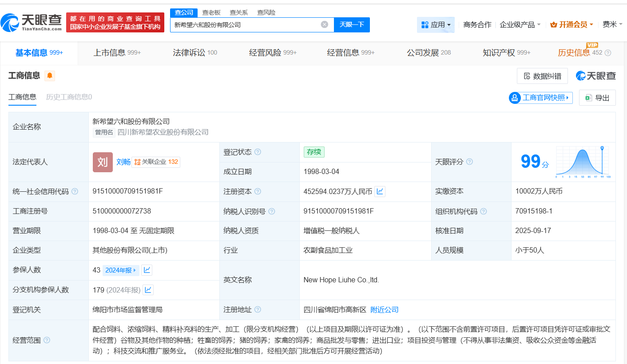View branch insured headcount chart icon
Image resolution: width=627 pixels, height=364 pixels.
148,290
